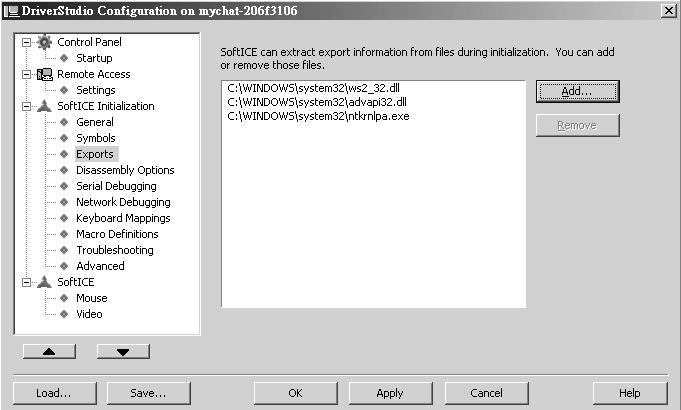Image resolution: width=681 pixels, height=410 pixels.
Task: Open Troubleshooting page
Action: (115, 250)
